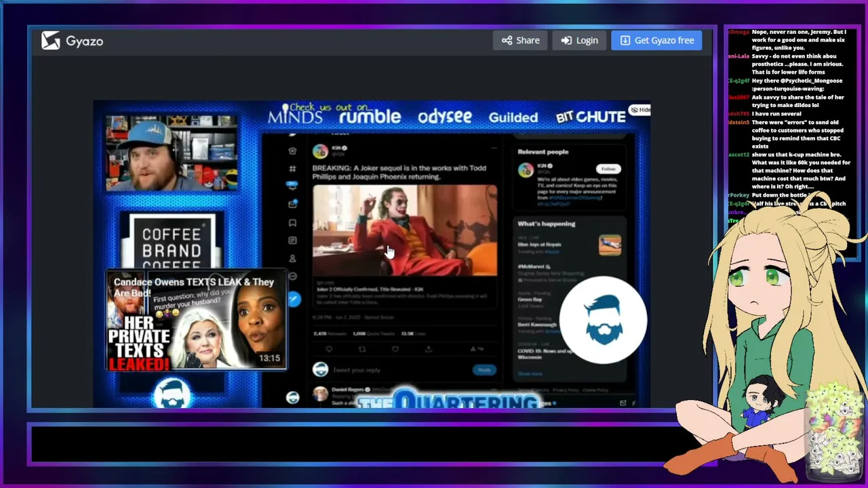Follow IGN in Relevant people
The height and width of the screenshot is (488, 868).
pos(608,169)
